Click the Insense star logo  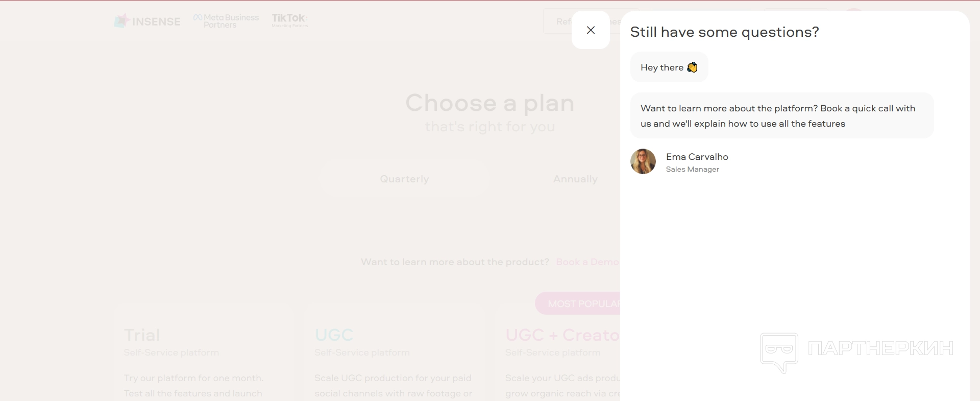(121, 21)
